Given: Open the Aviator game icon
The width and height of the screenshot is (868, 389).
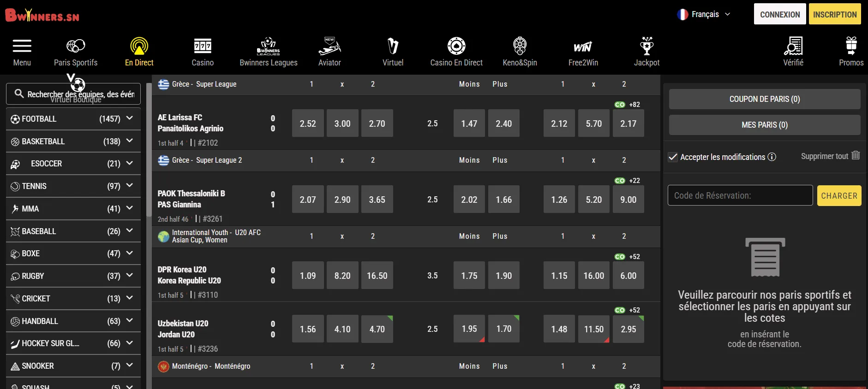Looking at the screenshot, I should pos(329,47).
